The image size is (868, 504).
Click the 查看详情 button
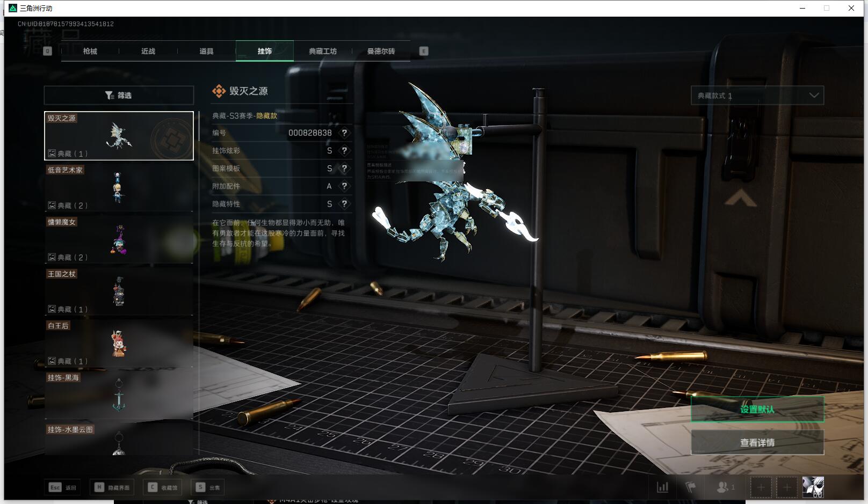pyautogui.click(x=757, y=442)
